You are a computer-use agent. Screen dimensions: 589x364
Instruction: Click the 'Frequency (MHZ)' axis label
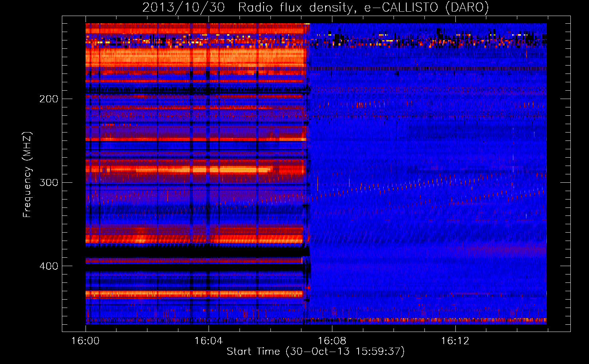click(27, 175)
